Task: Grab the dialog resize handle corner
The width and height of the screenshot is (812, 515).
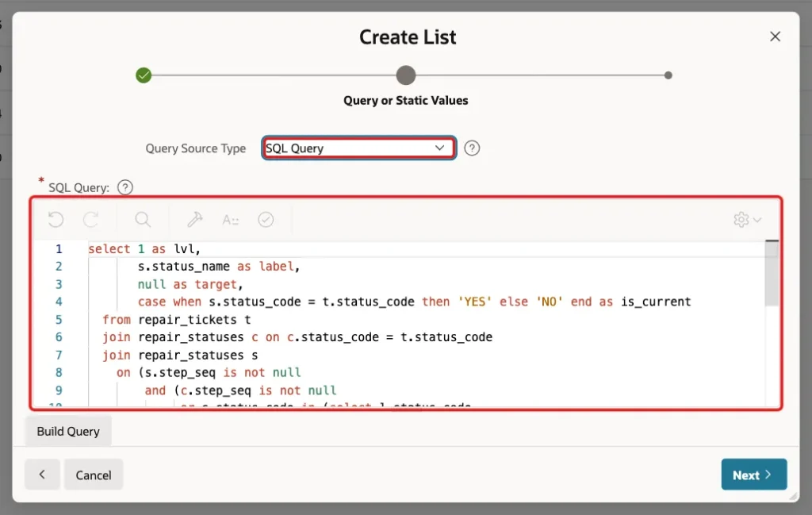Action: pos(793,496)
